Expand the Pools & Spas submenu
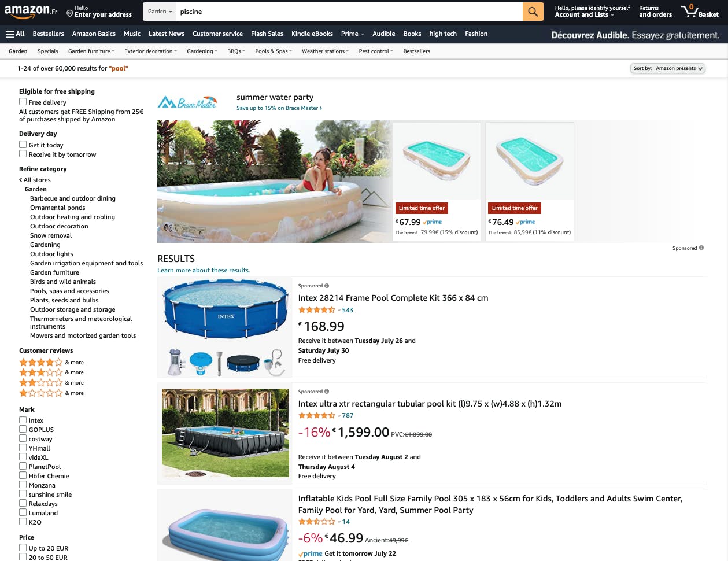 point(274,51)
